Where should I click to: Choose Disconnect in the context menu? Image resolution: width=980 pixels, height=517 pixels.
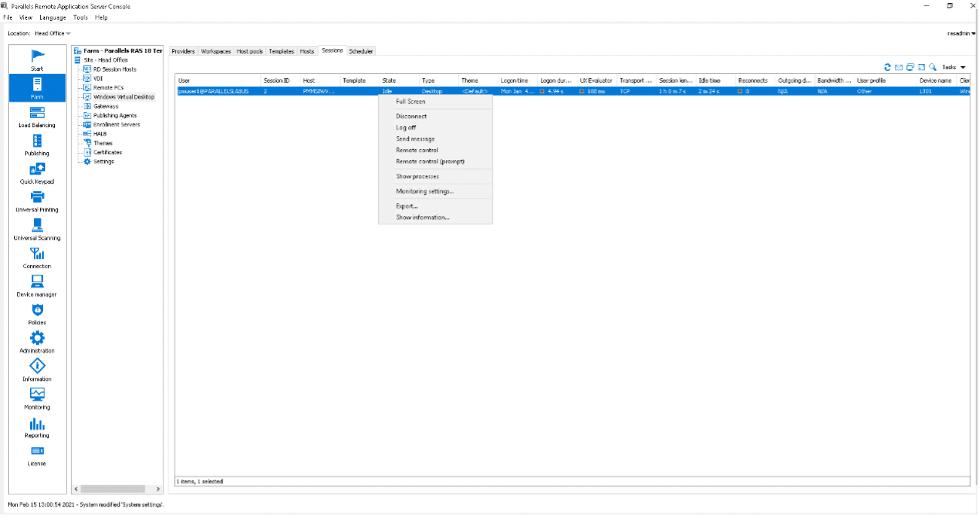435,116
